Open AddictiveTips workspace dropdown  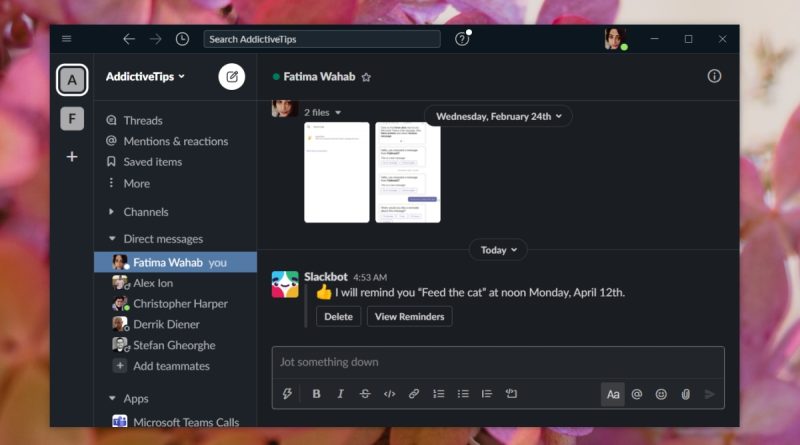point(145,77)
